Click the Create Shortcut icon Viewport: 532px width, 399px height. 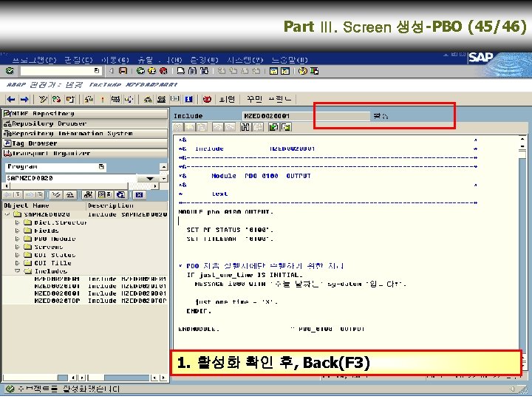(285, 71)
